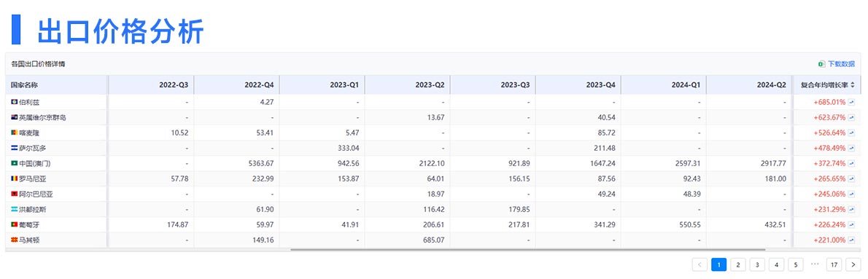The image size is (868, 279).
Task: Open trend chart icon for 喀麦隆 row
Action: 852,133
